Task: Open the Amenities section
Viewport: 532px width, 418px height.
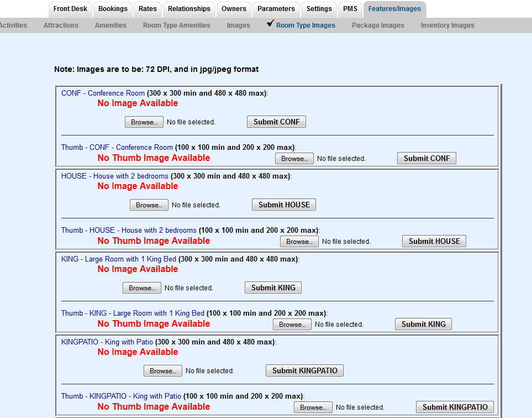Action: point(110,25)
